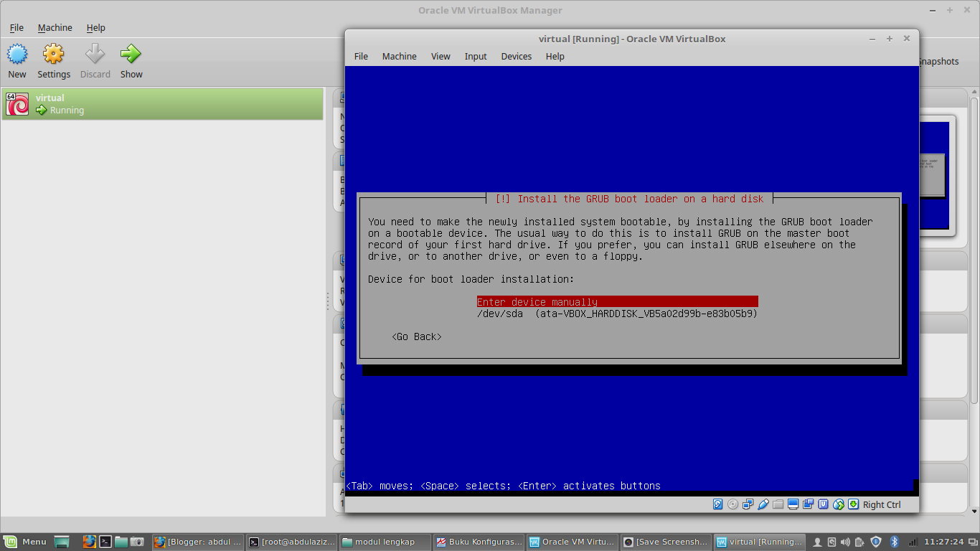Click show desktop icon on taskbar

(x=62, y=542)
